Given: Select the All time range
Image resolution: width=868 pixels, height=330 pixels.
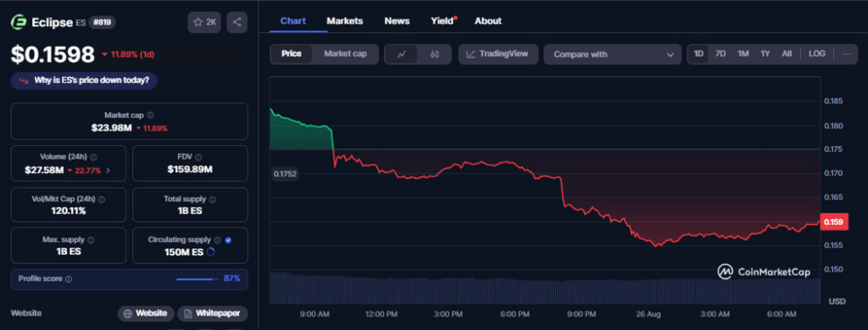Looking at the screenshot, I should coord(787,54).
